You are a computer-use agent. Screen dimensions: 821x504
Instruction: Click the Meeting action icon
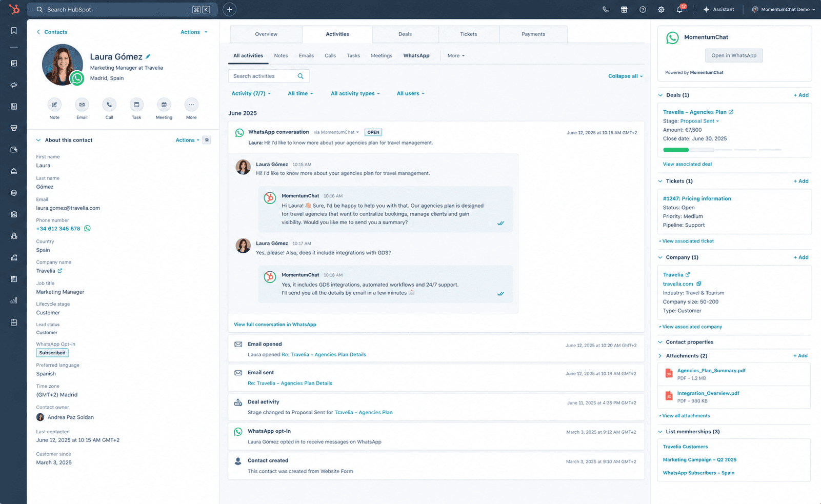click(x=164, y=105)
